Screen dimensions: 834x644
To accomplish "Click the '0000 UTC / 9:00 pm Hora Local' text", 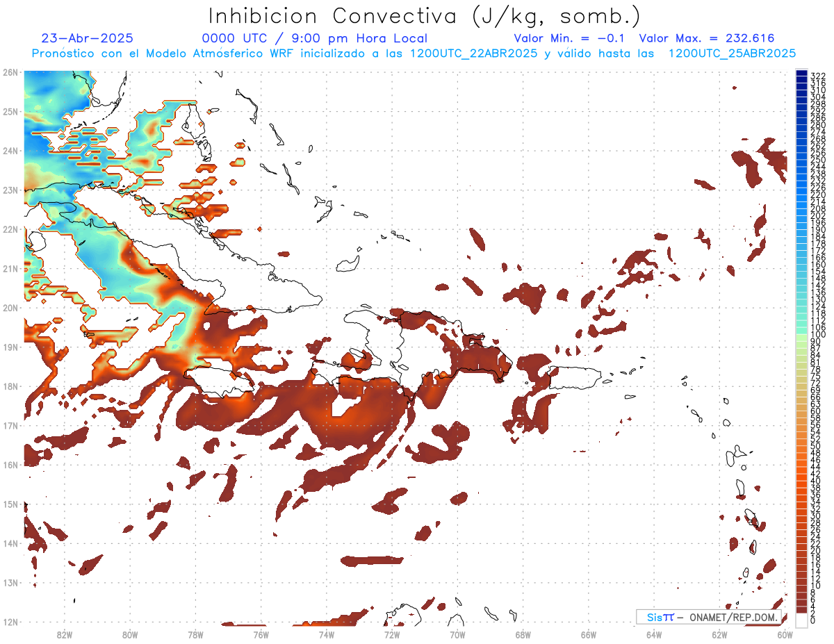I will click(315, 39).
